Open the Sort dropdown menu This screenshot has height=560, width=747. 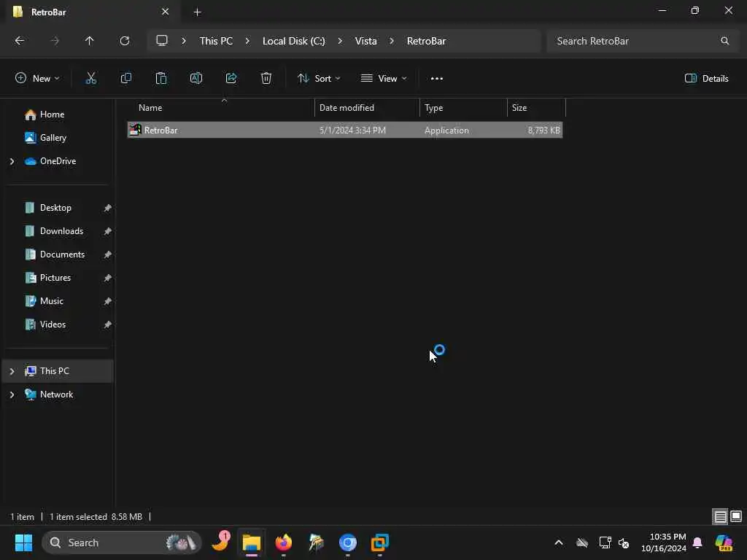click(x=319, y=78)
